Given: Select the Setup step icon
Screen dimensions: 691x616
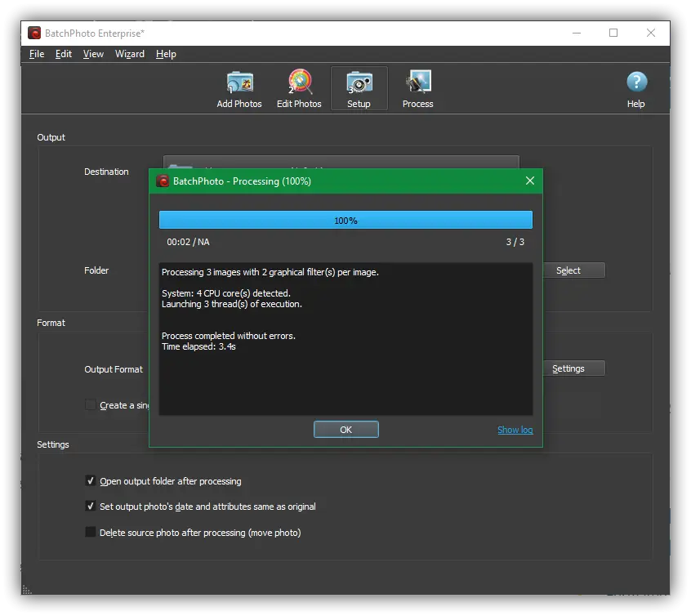Looking at the screenshot, I should coord(359,88).
